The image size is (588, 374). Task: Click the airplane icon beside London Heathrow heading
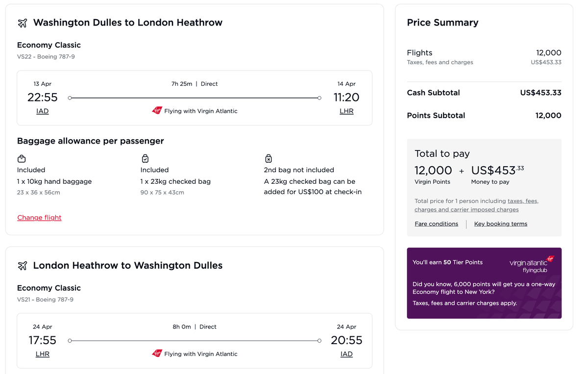(x=22, y=266)
